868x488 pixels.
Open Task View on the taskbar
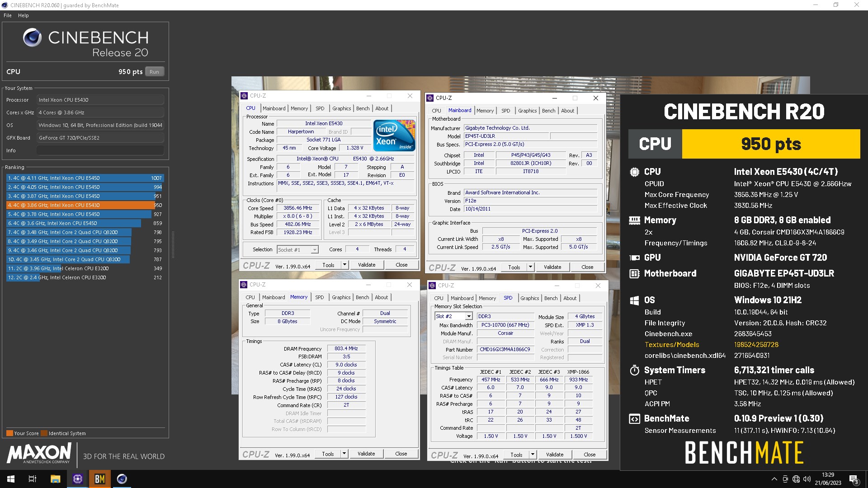click(x=33, y=479)
